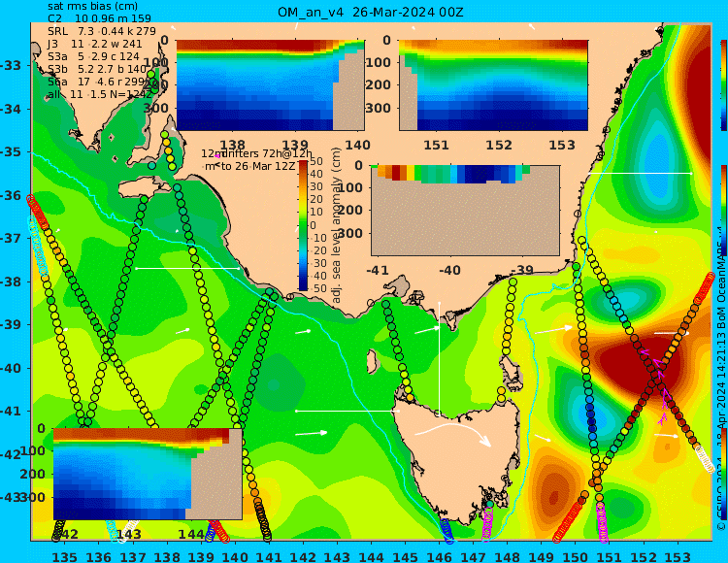The width and height of the screenshot is (728, 563).
Task: Click the '-38' latitude label on left axis
Action: click(11, 281)
